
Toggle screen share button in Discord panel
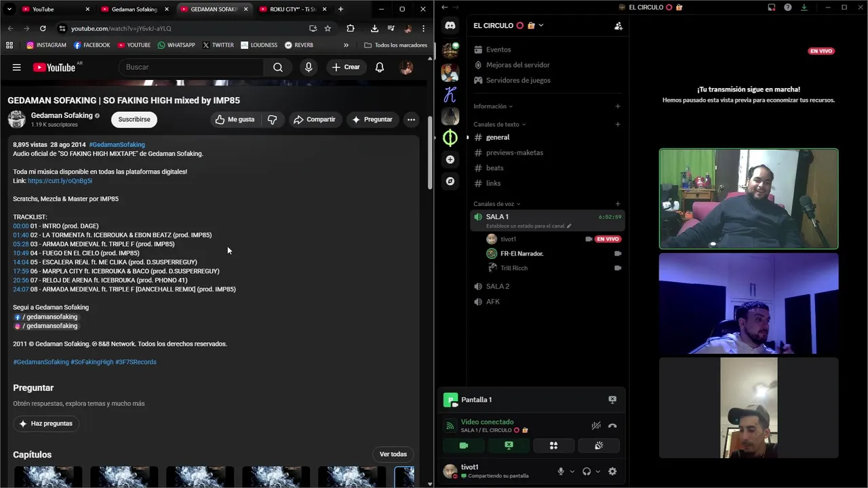pos(509,445)
